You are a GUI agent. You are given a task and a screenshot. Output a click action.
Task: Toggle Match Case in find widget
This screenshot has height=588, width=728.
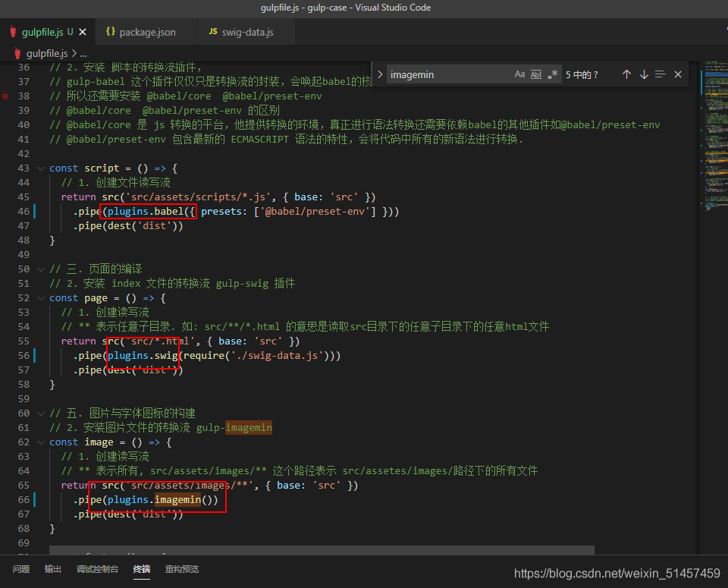pos(519,74)
